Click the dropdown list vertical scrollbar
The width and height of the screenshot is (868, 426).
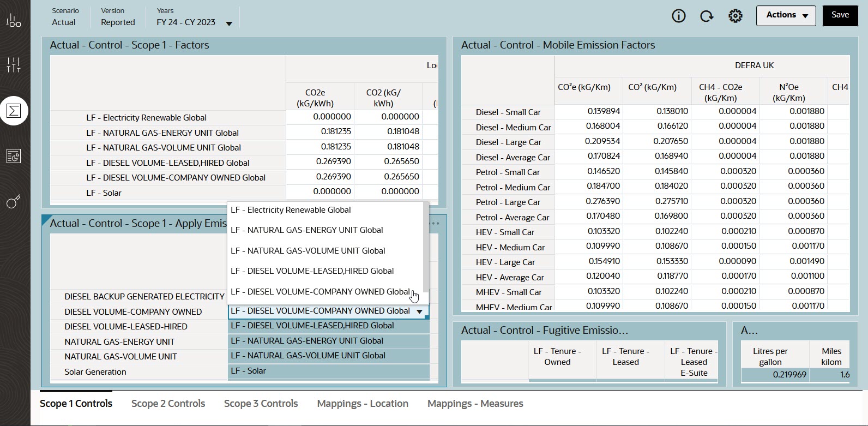coord(426,245)
